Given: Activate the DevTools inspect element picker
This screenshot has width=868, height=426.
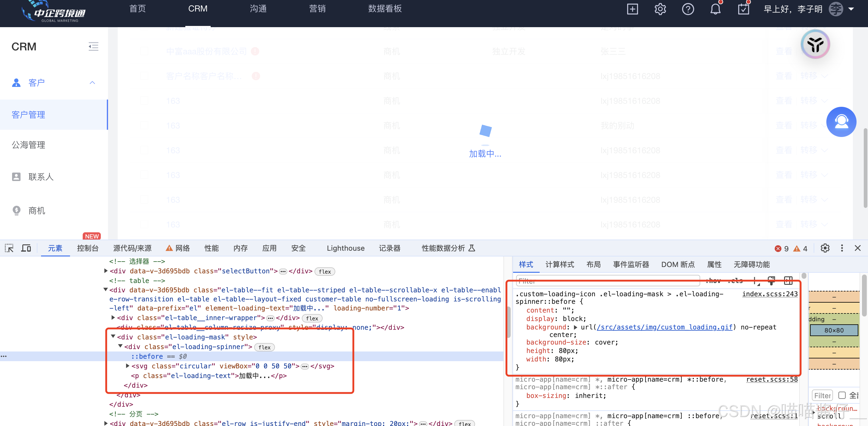Looking at the screenshot, I should pyautogui.click(x=9, y=248).
